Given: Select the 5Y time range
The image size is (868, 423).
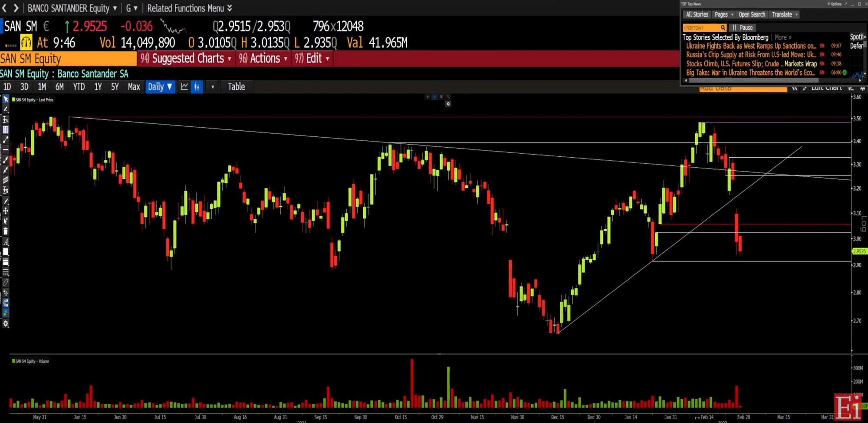Looking at the screenshot, I should [x=115, y=86].
